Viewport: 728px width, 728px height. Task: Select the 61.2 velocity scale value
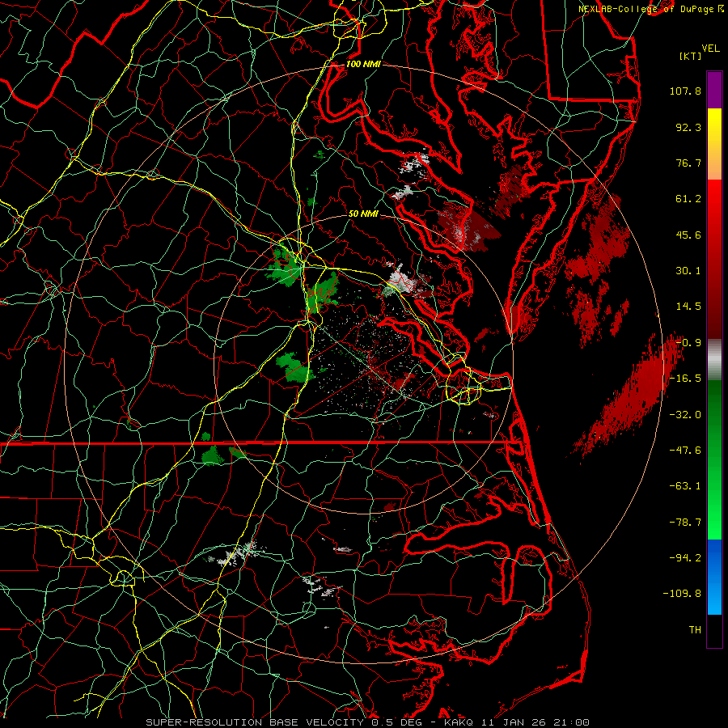pyautogui.click(x=688, y=199)
